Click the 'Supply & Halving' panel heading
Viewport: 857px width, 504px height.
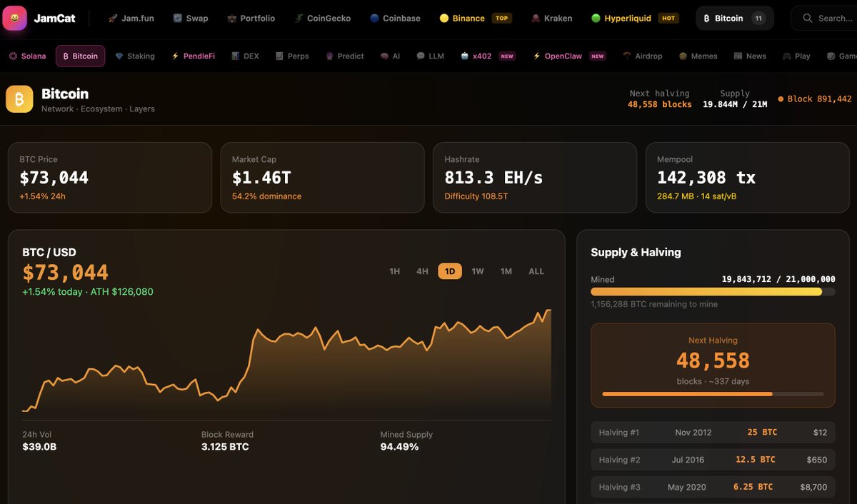[636, 252]
